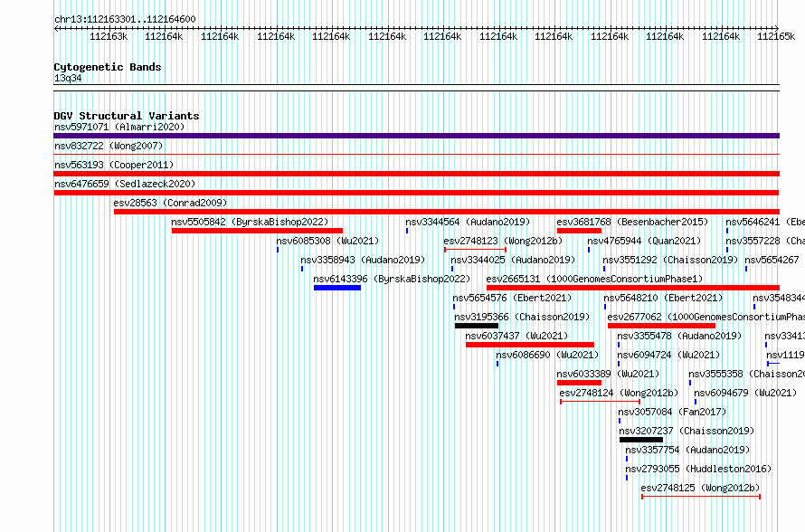Click nsv3555358 variant label

(x=746, y=374)
